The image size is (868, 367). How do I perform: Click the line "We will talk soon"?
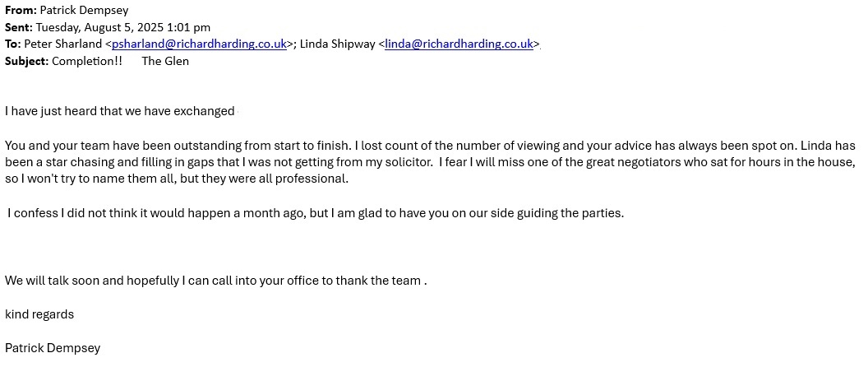tap(215, 281)
